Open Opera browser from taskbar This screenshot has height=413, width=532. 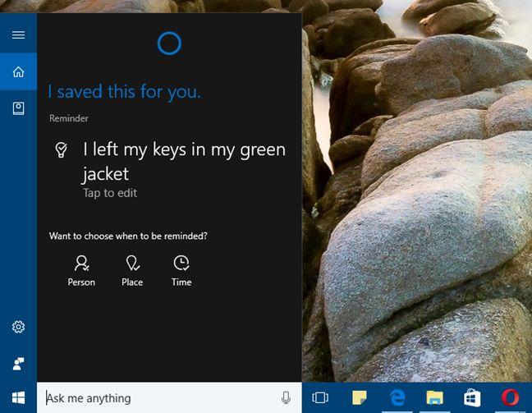(511, 398)
